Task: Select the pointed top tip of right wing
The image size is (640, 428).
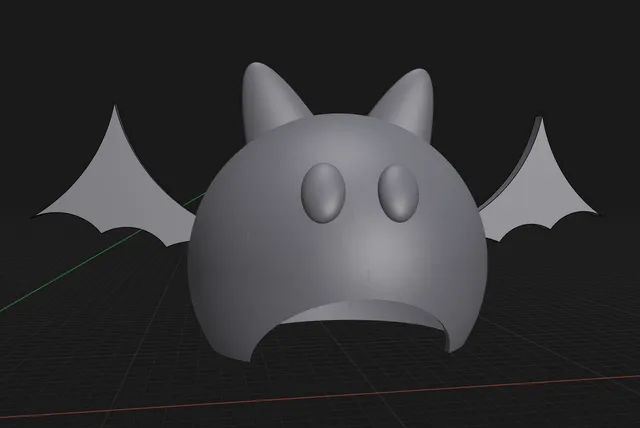Action: (x=541, y=120)
